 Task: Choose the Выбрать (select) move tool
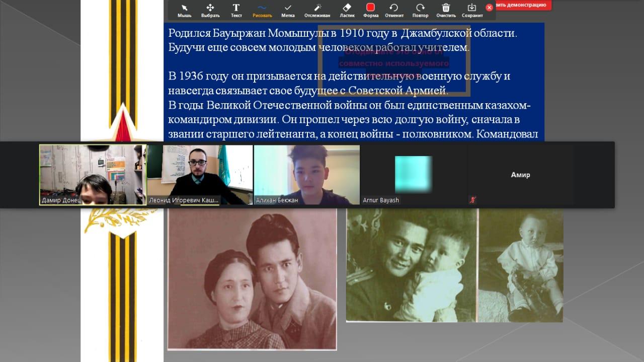point(210,10)
